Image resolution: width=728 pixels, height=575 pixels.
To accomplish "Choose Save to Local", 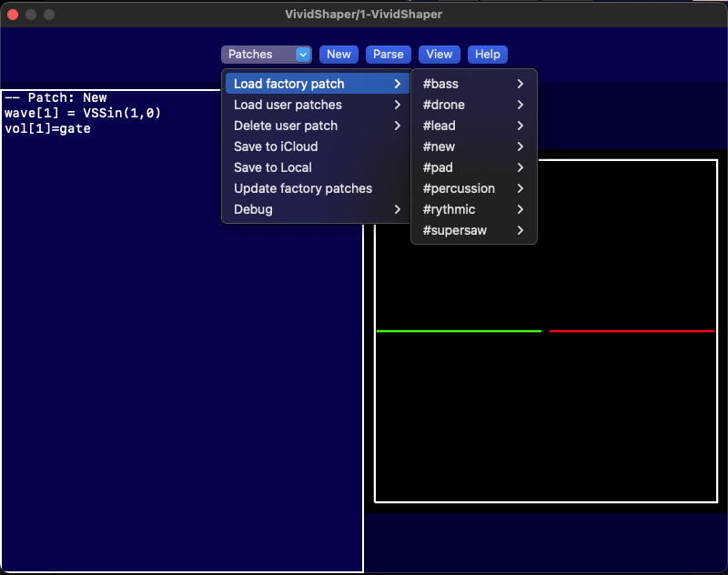I will (273, 167).
